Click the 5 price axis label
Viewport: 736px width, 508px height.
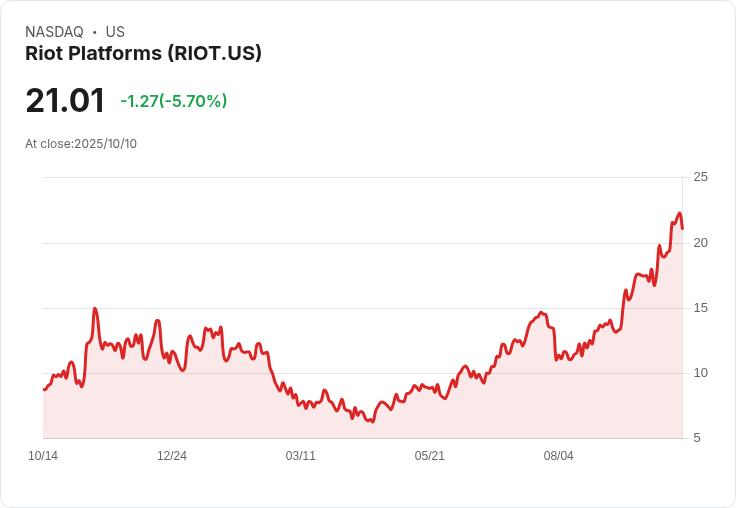pyautogui.click(x=697, y=438)
